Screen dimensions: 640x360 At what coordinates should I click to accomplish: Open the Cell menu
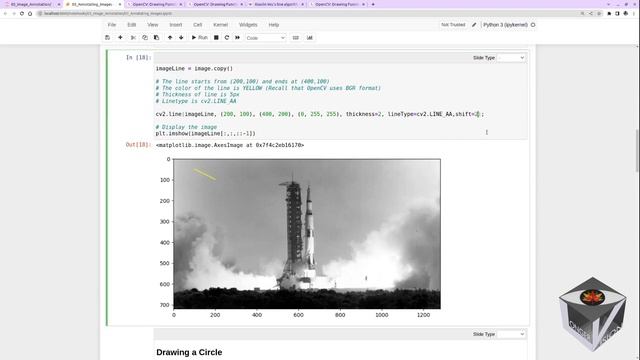(x=198, y=25)
